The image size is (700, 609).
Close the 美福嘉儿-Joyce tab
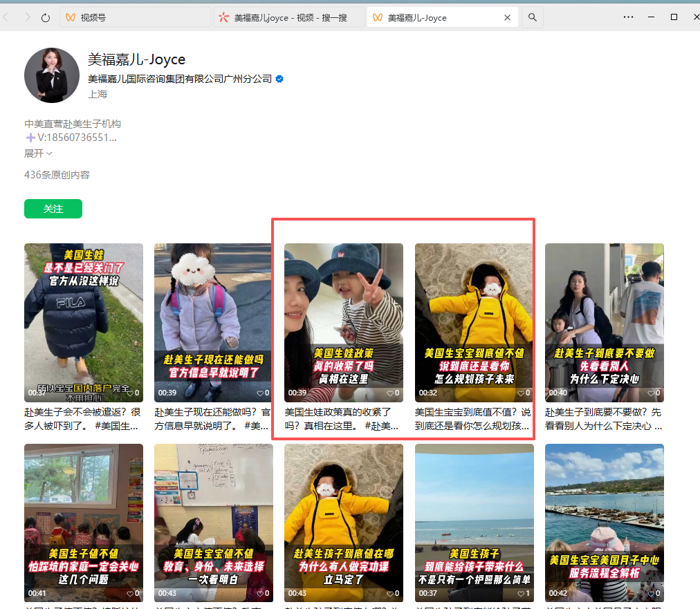(x=507, y=17)
